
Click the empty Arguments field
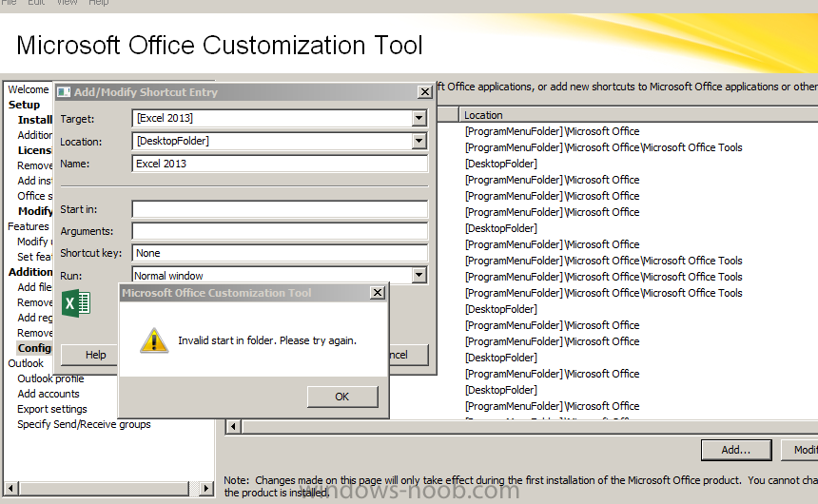click(280, 231)
